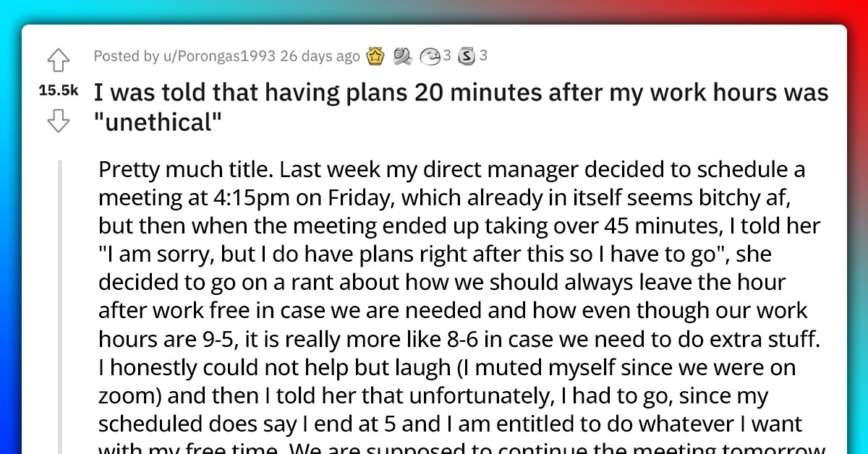Click the down arrow icon below the score
This screenshot has height=454, width=868.
pos(59,121)
